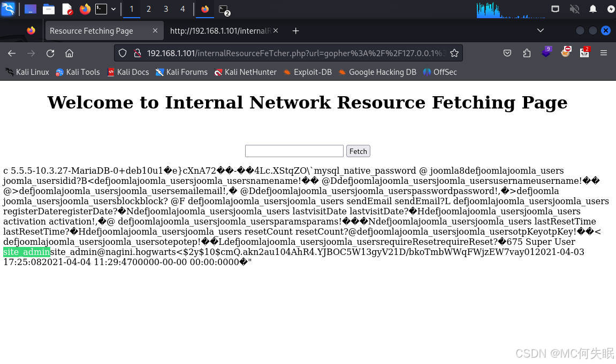Bookmark this page with the star
Image resolution: width=616 pixels, height=364 pixels.
[454, 53]
